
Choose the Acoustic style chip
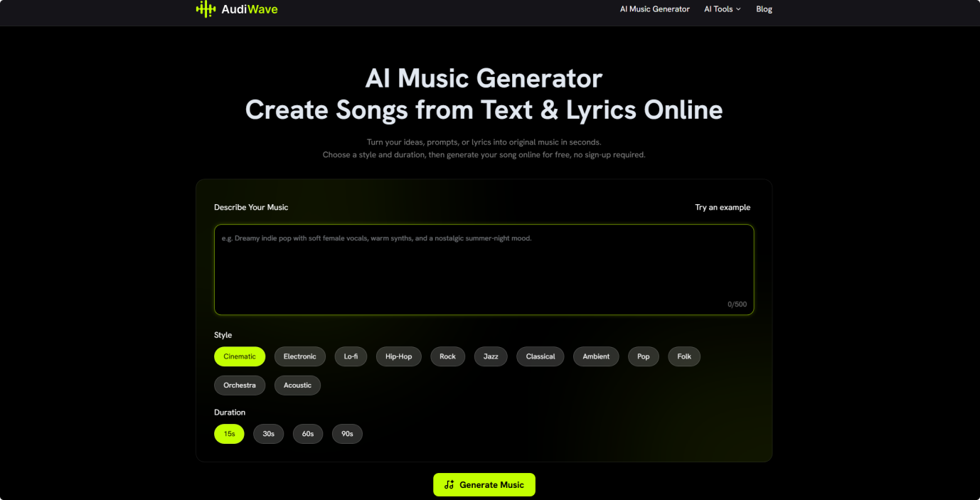pos(297,385)
